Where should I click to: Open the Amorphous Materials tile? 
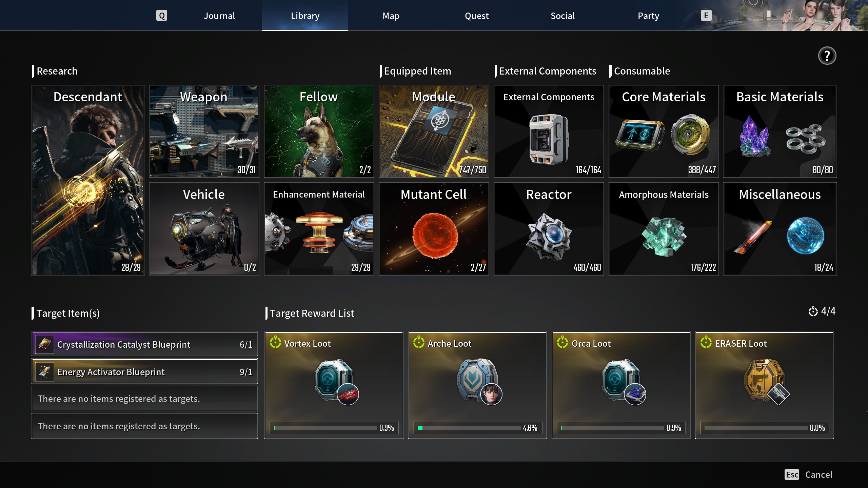click(664, 229)
